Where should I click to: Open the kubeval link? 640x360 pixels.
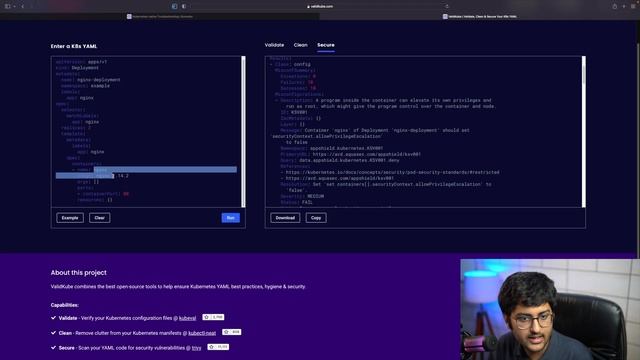[187, 318]
